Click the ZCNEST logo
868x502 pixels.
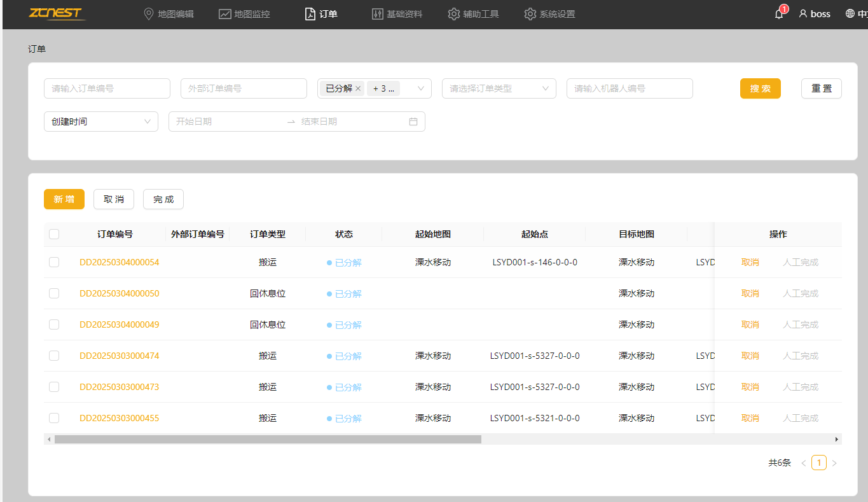click(56, 14)
